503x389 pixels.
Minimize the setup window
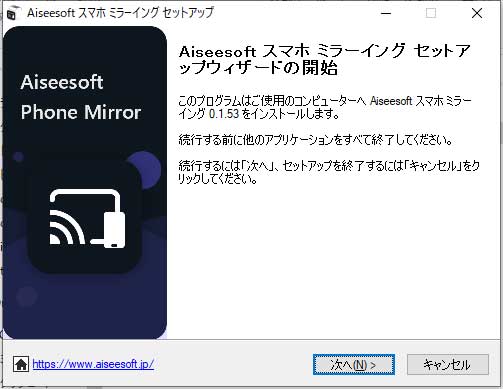pos(386,13)
